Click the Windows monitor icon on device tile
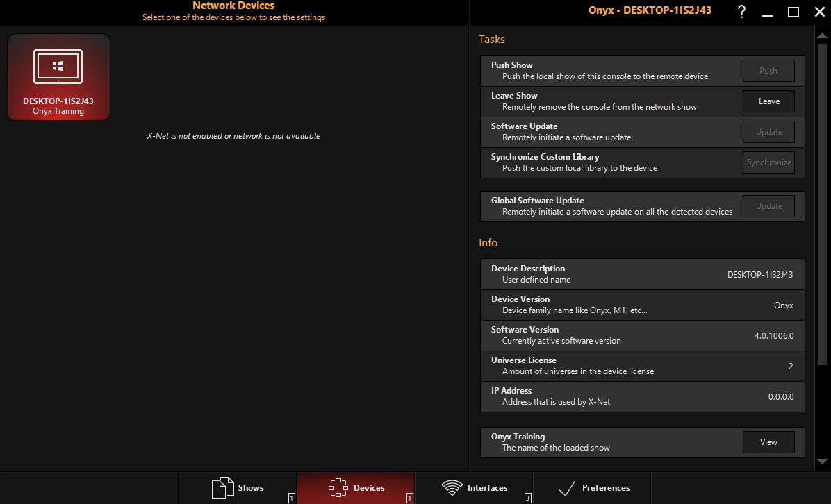Screen dimensions: 831x504 pyautogui.click(x=58, y=66)
